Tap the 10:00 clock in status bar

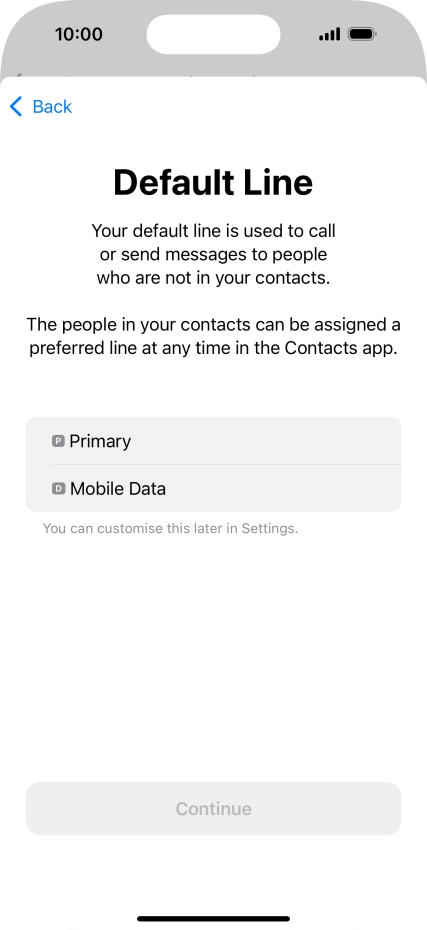(79, 34)
